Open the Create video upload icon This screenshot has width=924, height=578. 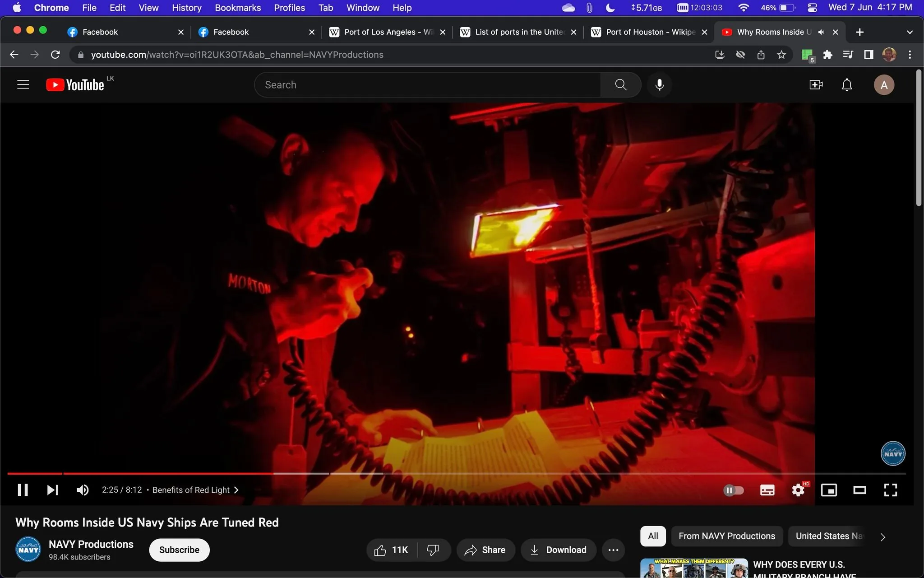coord(815,84)
